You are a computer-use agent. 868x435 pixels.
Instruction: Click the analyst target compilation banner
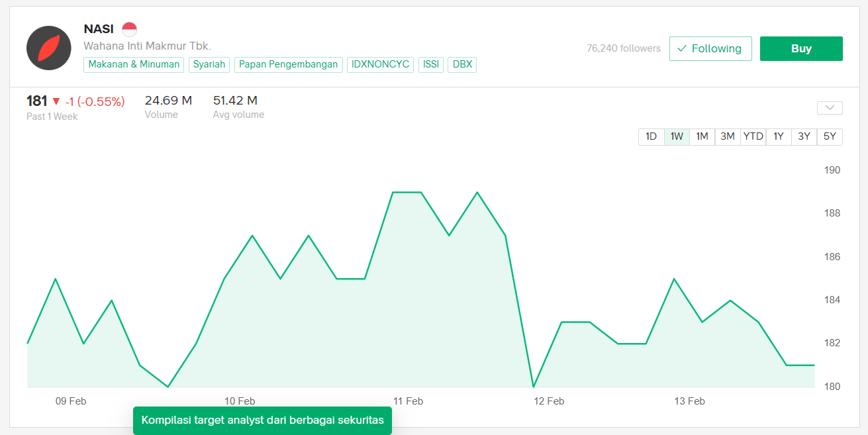click(262, 420)
